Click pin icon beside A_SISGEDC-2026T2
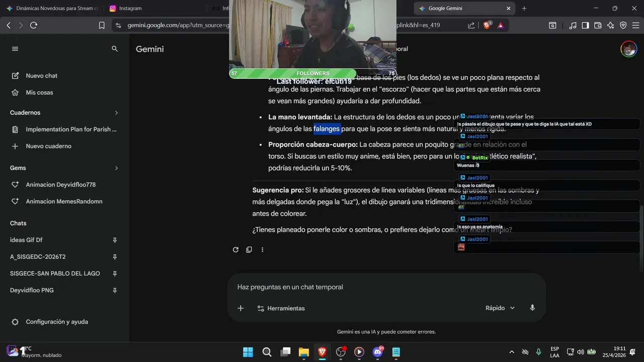Image resolution: width=644 pixels, height=362 pixels. tap(115, 257)
